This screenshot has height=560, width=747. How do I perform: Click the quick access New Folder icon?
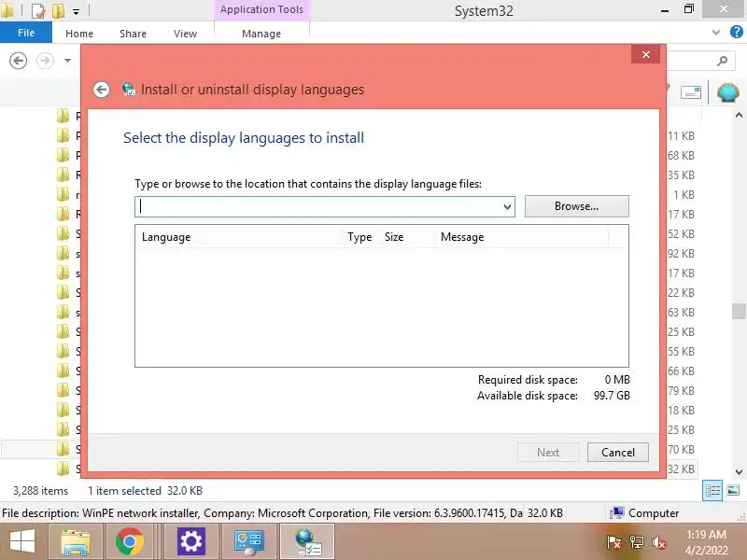click(58, 10)
